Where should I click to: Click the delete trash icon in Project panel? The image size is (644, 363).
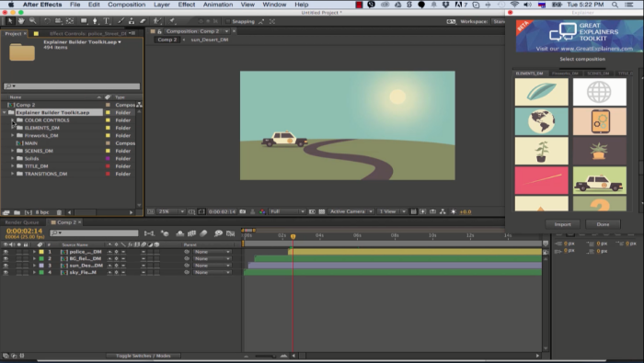[59, 212]
